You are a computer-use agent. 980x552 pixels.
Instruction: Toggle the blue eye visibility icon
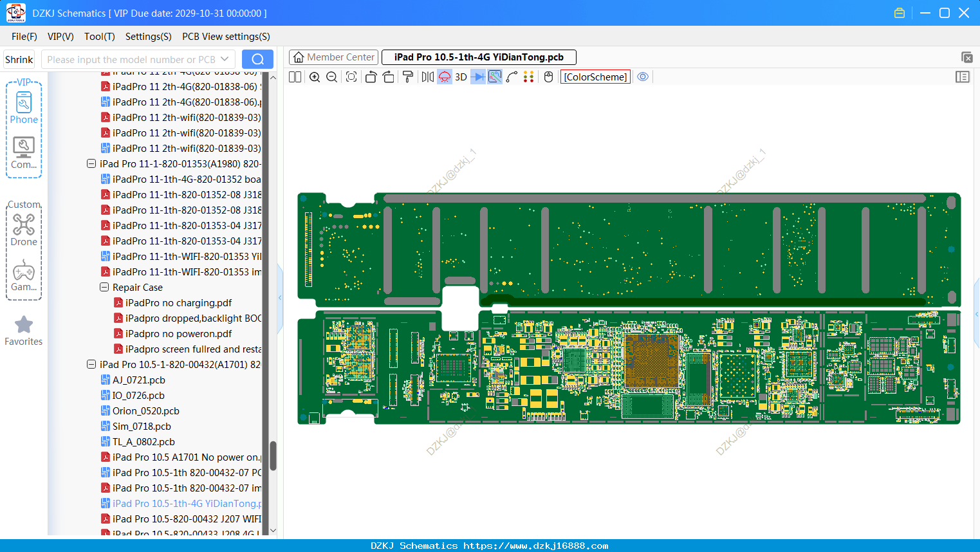pos(643,77)
